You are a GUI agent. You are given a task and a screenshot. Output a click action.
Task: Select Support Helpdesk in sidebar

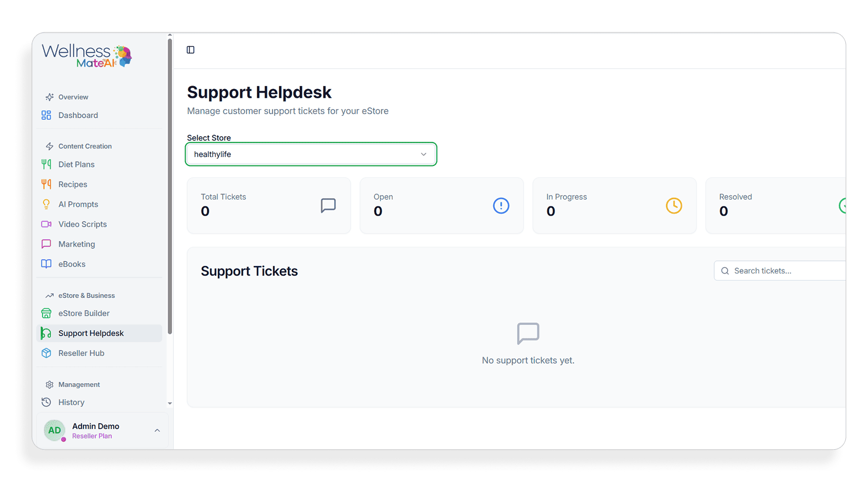tap(91, 334)
